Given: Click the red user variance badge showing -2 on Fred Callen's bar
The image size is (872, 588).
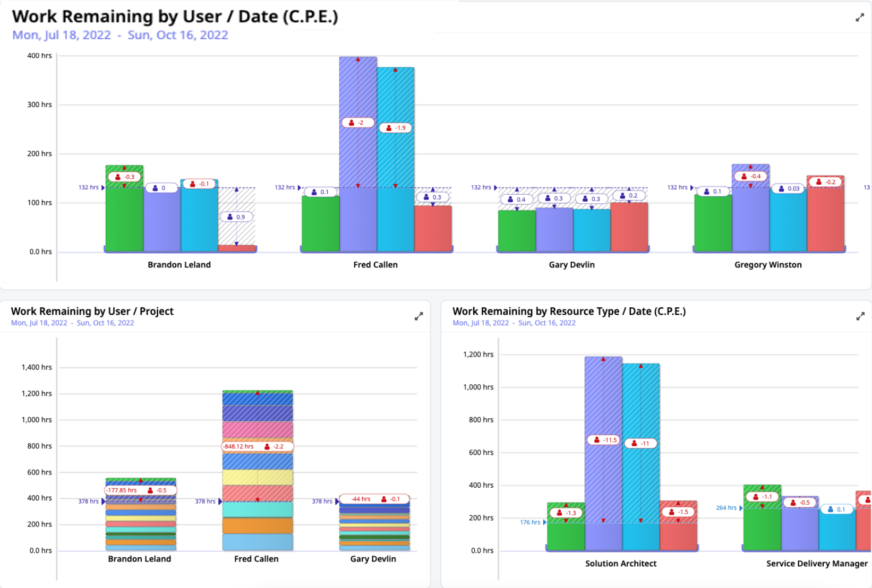Looking at the screenshot, I should [x=357, y=122].
